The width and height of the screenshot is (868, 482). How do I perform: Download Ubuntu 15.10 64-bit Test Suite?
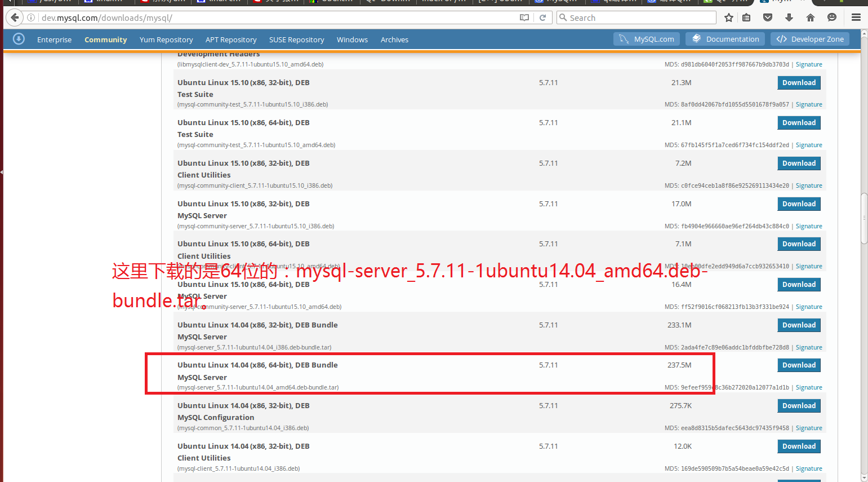(799, 123)
